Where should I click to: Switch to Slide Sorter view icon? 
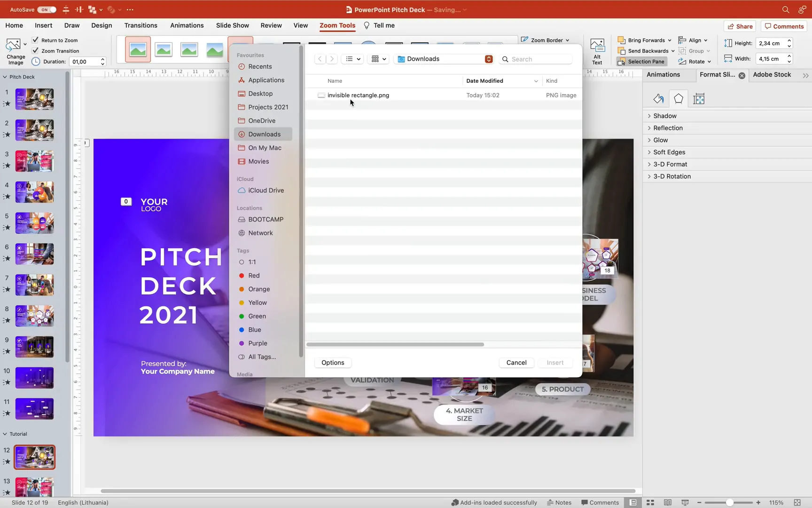(x=650, y=502)
